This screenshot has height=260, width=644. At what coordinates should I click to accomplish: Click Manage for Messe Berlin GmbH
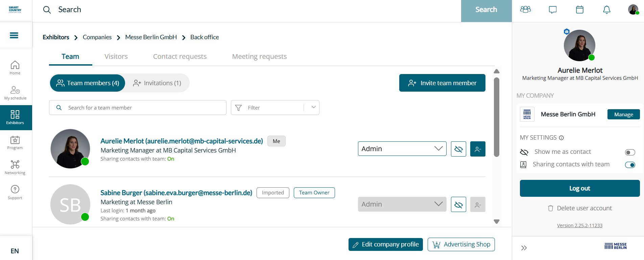point(624,114)
